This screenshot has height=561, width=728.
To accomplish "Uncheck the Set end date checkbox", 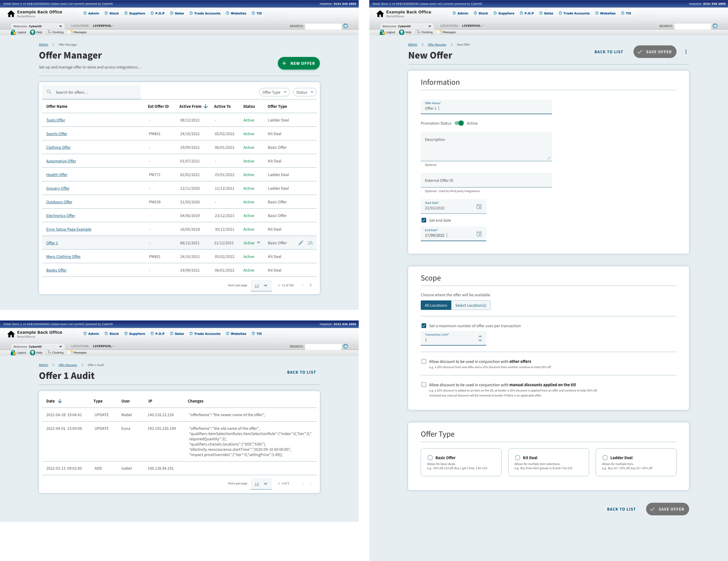I will click(x=424, y=220).
